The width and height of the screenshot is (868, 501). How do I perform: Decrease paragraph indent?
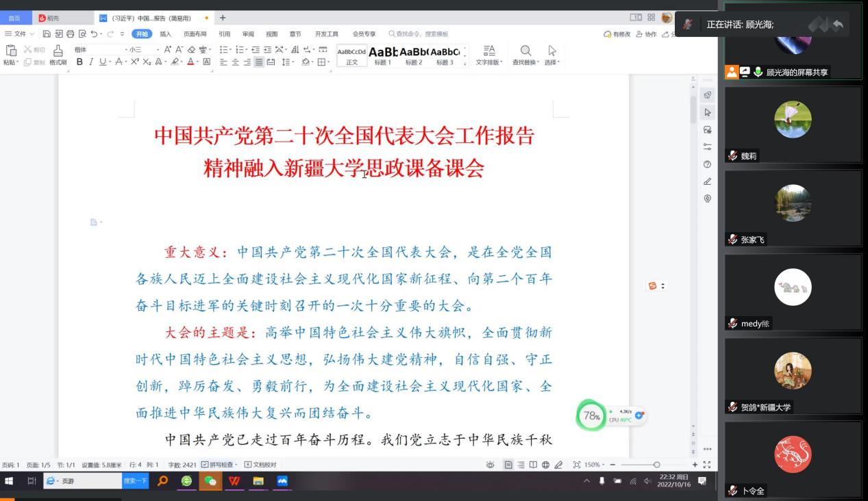[255, 49]
